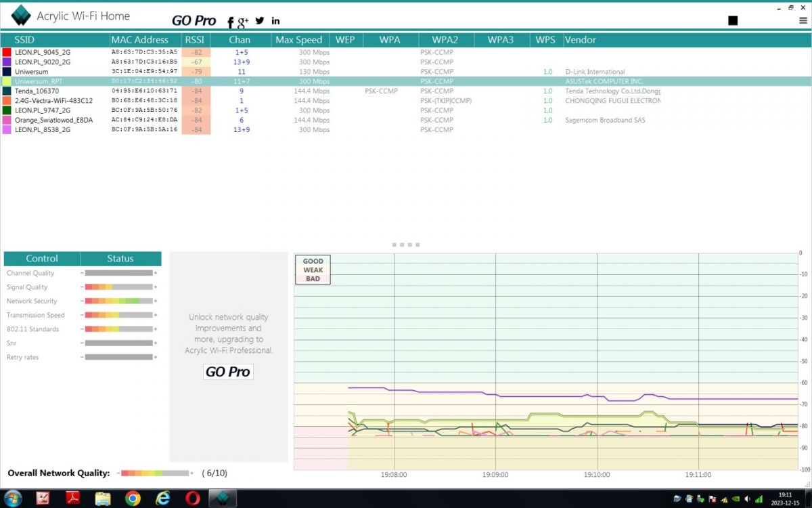Sort by the WPA3 column header
This screenshot has width=812, height=508.
(x=501, y=40)
